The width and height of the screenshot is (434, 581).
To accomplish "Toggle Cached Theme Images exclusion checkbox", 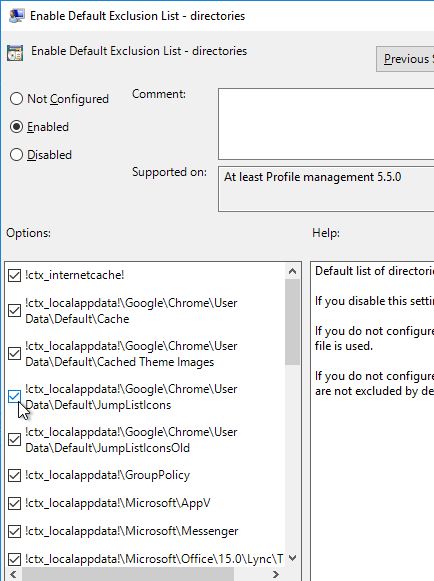I will pos(14,353).
